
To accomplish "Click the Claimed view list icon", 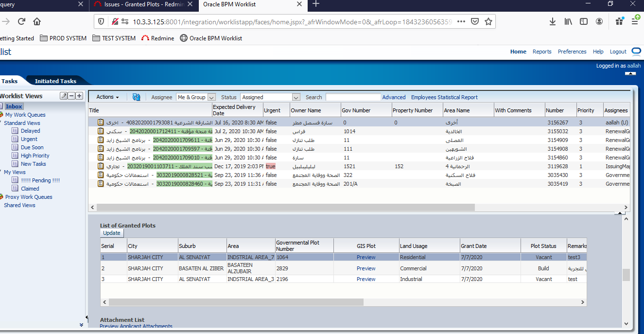I will tap(16, 189).
